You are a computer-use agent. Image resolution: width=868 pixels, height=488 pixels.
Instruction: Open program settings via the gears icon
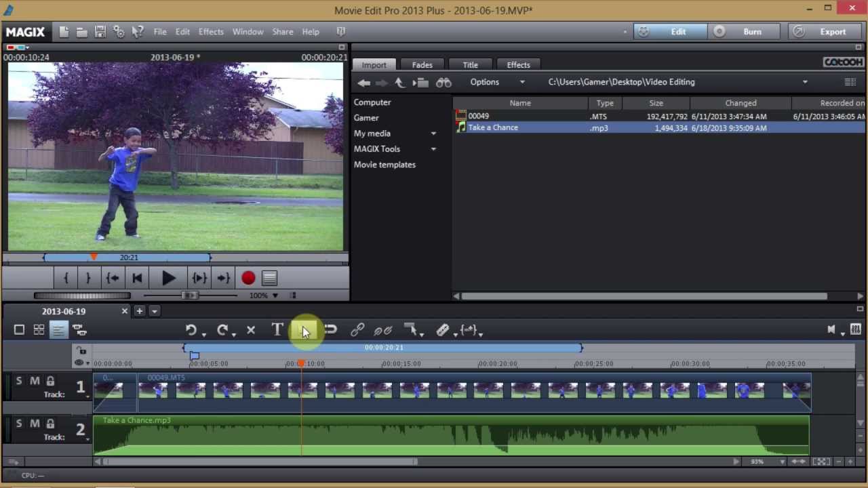(119, 32)
